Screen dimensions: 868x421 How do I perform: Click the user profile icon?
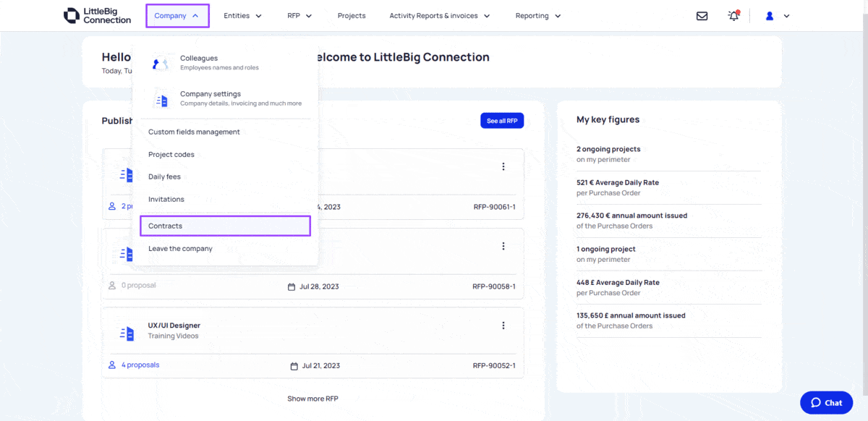pyautogui.click(x=769, y=15)
